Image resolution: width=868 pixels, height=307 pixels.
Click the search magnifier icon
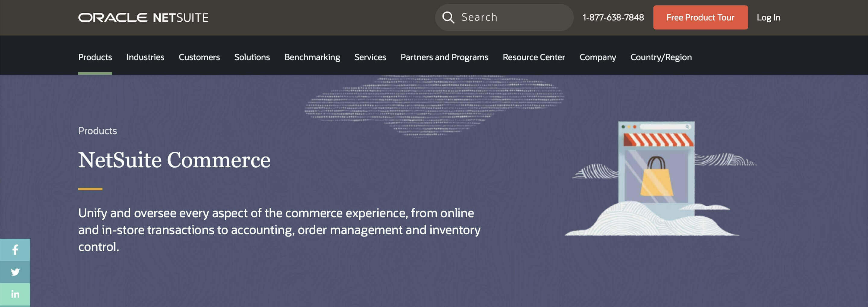tap(448, 17)
